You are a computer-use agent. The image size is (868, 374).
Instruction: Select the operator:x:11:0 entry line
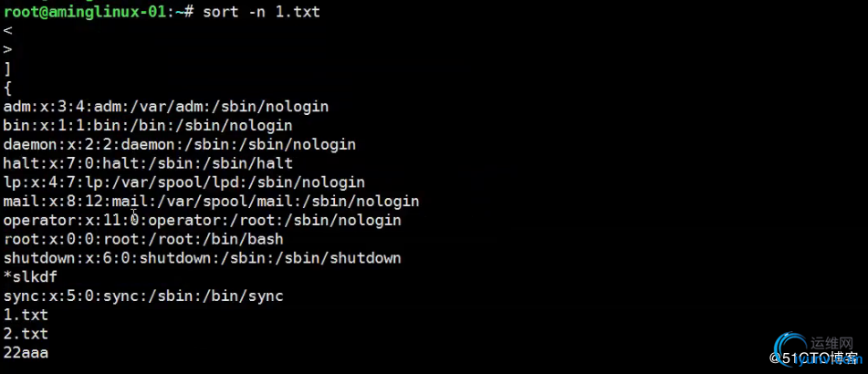(x=202, y=220)
